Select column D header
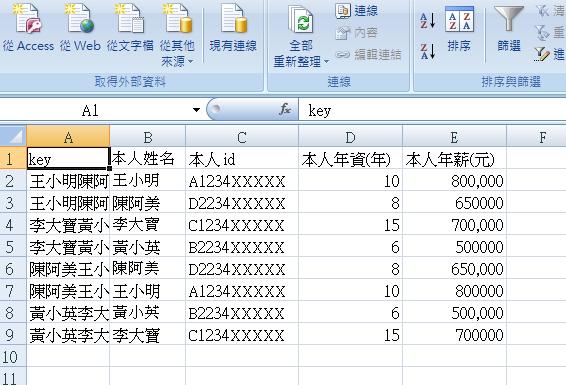This screenshot has height=385, width=566. click(x=351, y=137)
